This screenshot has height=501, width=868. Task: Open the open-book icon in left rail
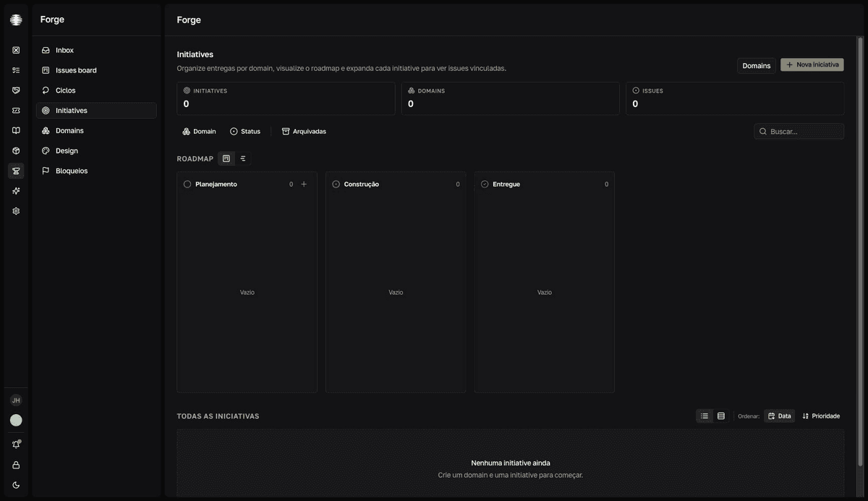[x=16, y=130]
